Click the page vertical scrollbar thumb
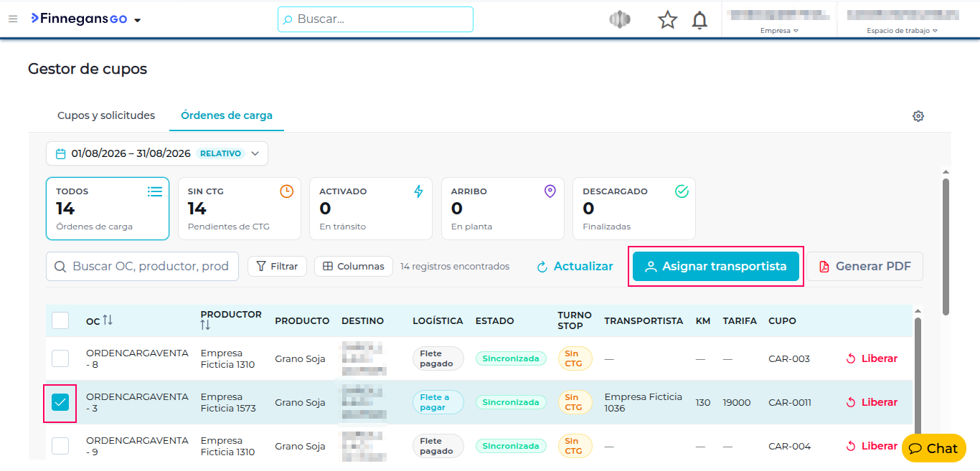This screenshot has width=980, height=471. coord(946,247)
